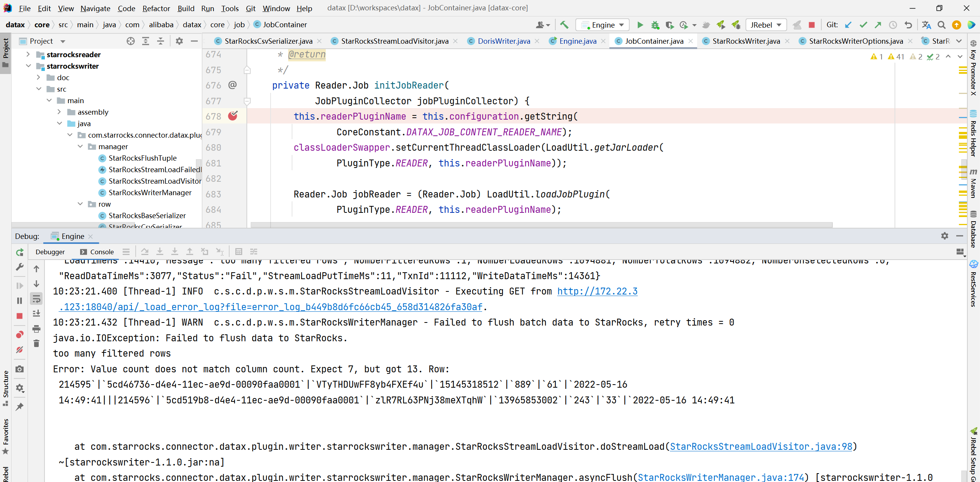
Task: Click the print console output icon
Action: click(36, 329)
